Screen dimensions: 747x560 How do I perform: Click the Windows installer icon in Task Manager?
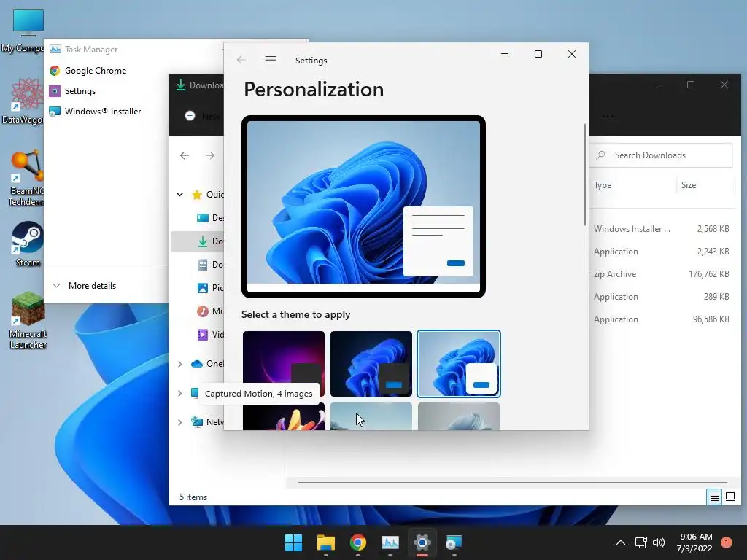(55, 112)
